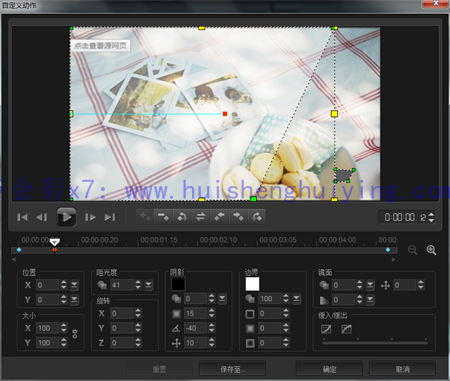Zoom in on the keyframe timeline
The image size is (450, 381).
(431, 250)
